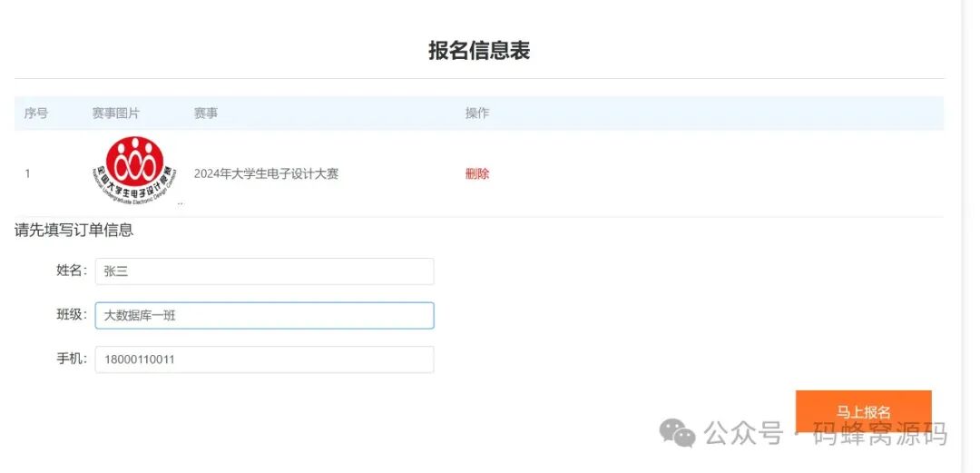
Task: Click the 赛事 column header
Action: 206,113
